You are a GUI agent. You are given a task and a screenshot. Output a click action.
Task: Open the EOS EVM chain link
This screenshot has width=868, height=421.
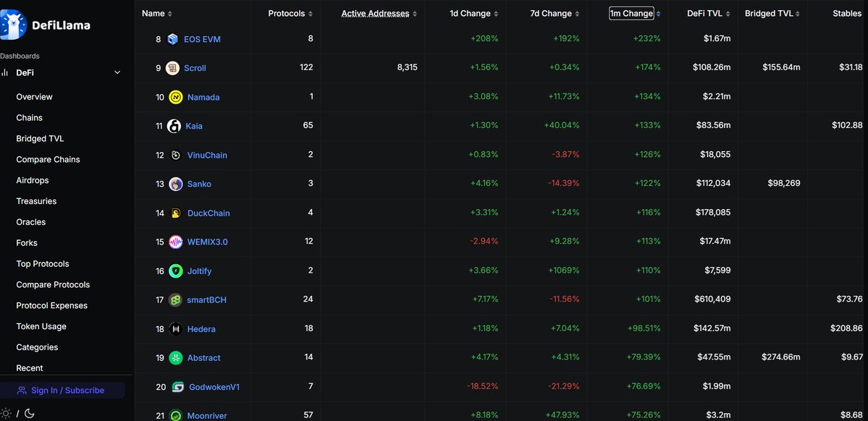coord(202,39)
